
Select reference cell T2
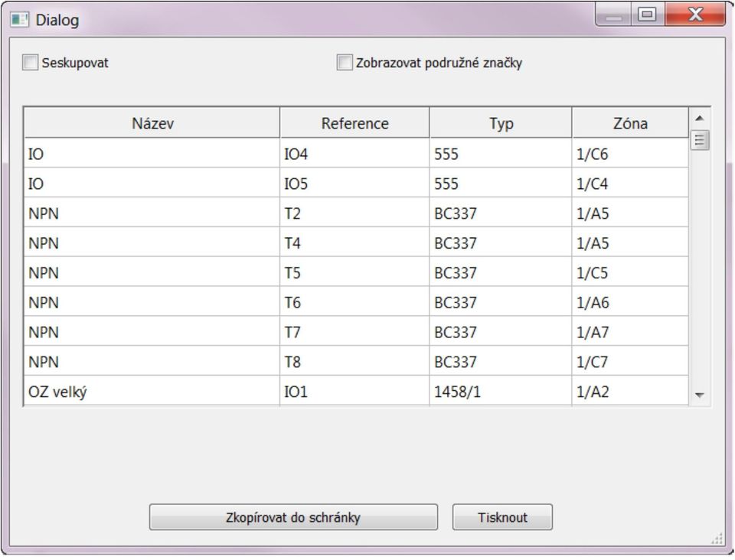(x=354, y=213)
